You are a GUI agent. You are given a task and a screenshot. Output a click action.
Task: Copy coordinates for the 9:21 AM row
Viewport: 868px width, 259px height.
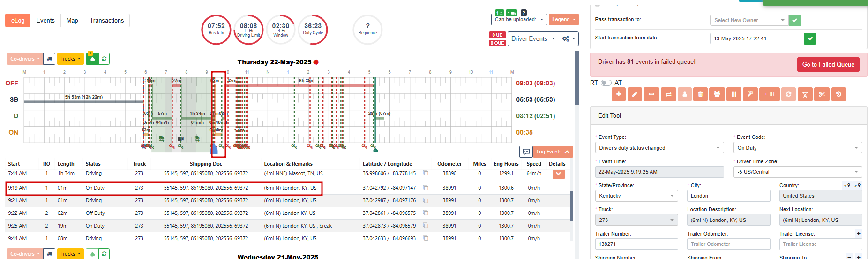coord(426,200)
